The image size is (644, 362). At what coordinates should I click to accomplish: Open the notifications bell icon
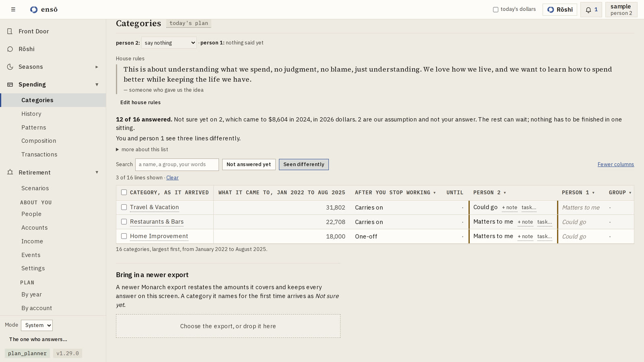tap(588, 10)
